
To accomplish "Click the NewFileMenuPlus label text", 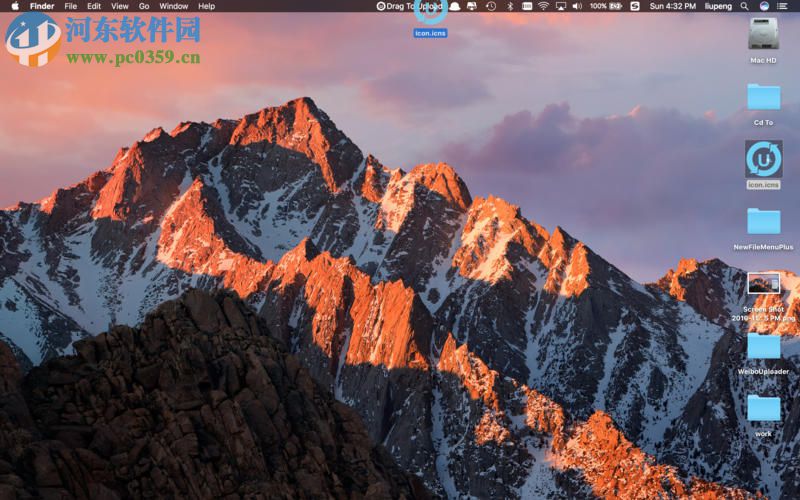I will [763, 247].
